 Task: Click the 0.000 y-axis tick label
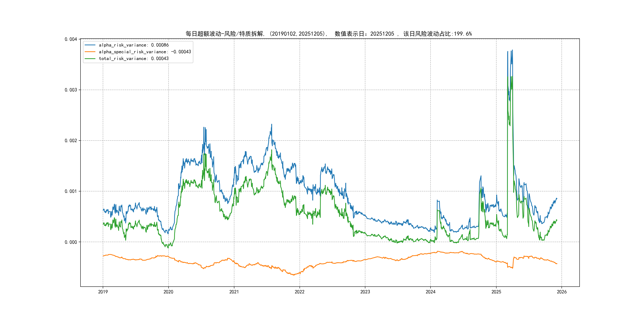[x=71, y=242]
